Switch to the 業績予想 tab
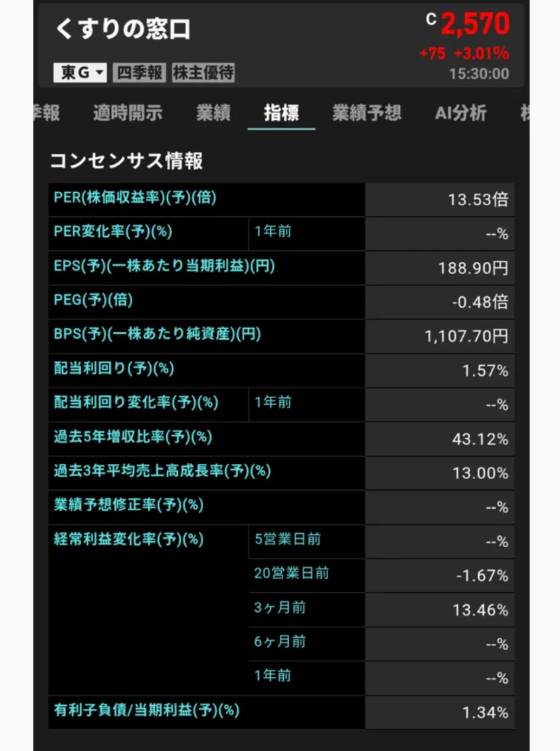The height and width of the screenshot is (751, 560). pos(367,113)
